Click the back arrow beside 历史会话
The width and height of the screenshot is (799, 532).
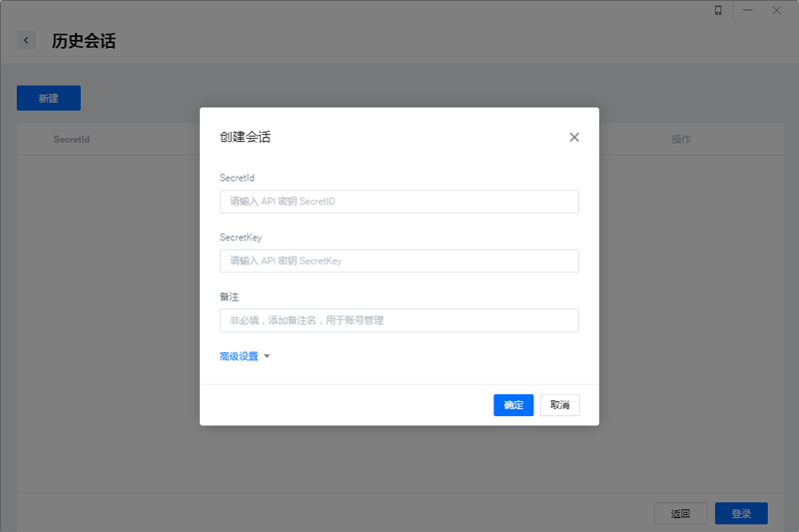click(26, 41)
